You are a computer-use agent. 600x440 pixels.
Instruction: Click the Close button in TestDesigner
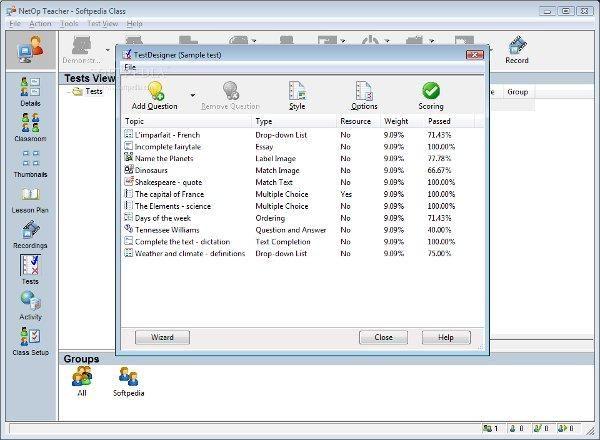tap(383, 337)
